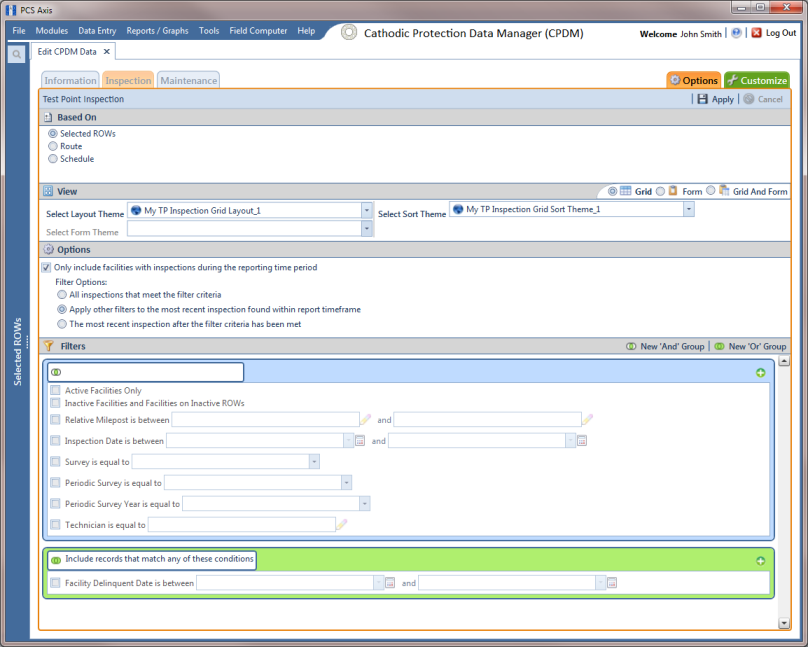Switch to the Maintenance tab
This screenshot has width=808, height=647.
(189, 80)
